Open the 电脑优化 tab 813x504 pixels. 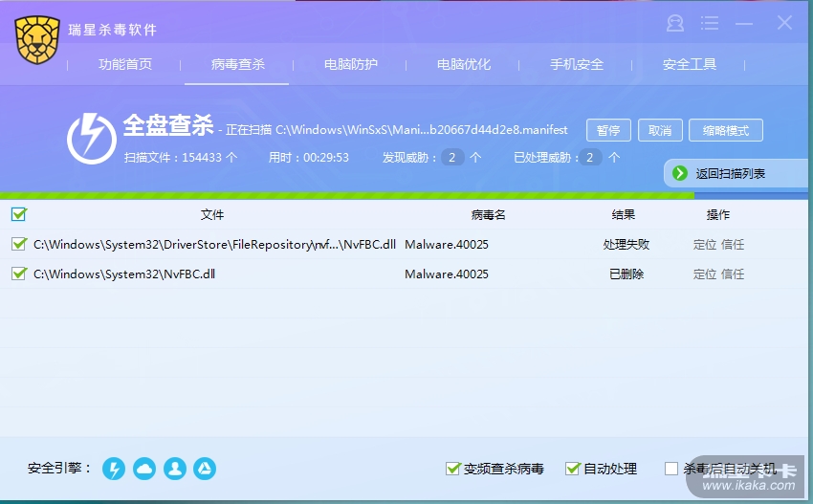464,64
